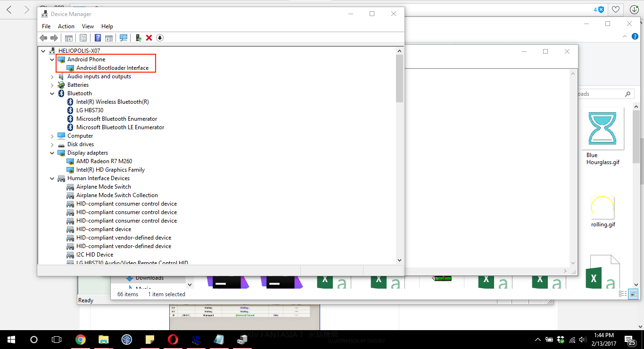This screenshot has width=644, height=349.
Task: Select the HID-compliant device entry
Action: click(x=104, y=229)
